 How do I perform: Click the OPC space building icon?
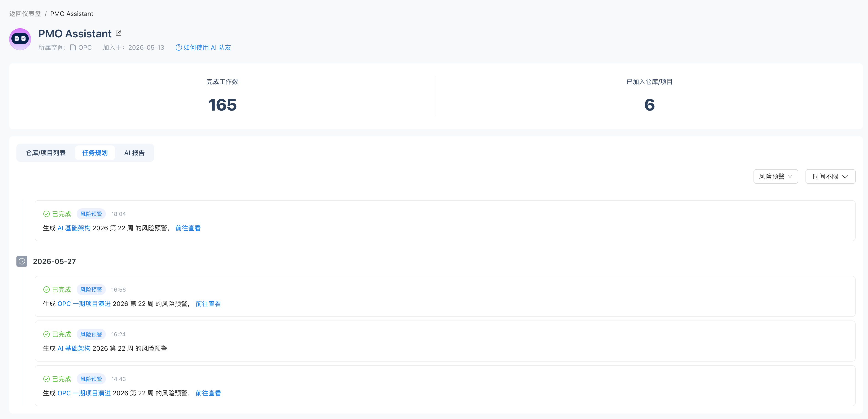click(x=73, y=47)
